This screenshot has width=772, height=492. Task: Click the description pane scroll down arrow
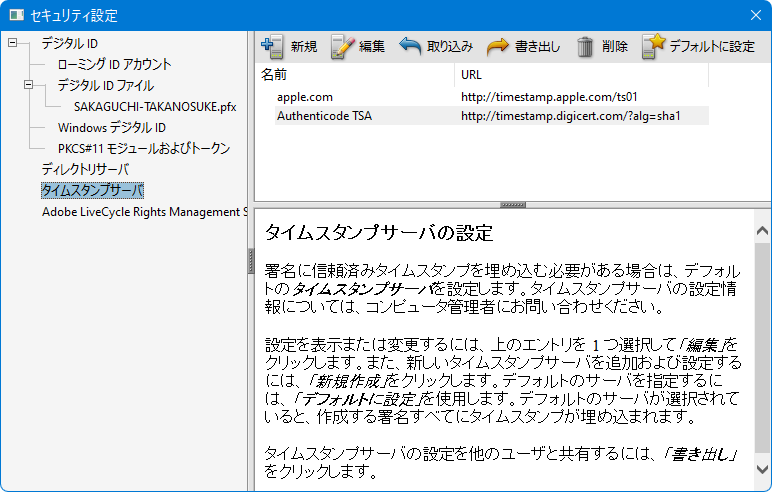coord(762,468)
